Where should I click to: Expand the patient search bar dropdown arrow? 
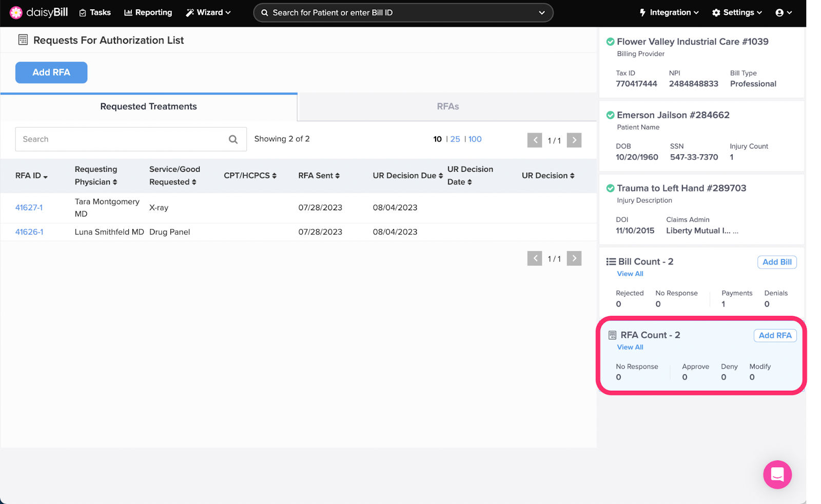(x=541, y=13)
